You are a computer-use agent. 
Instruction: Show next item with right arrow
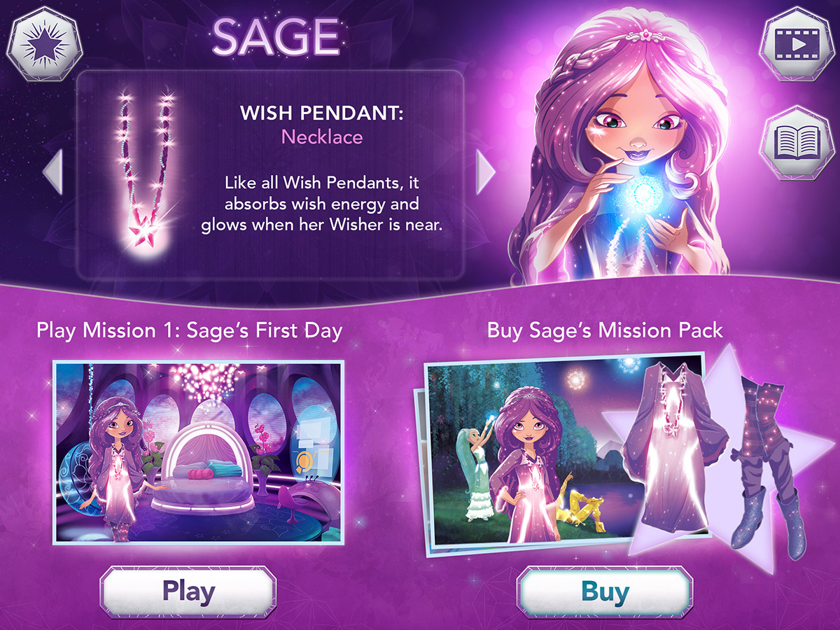(x=486, y=172)
